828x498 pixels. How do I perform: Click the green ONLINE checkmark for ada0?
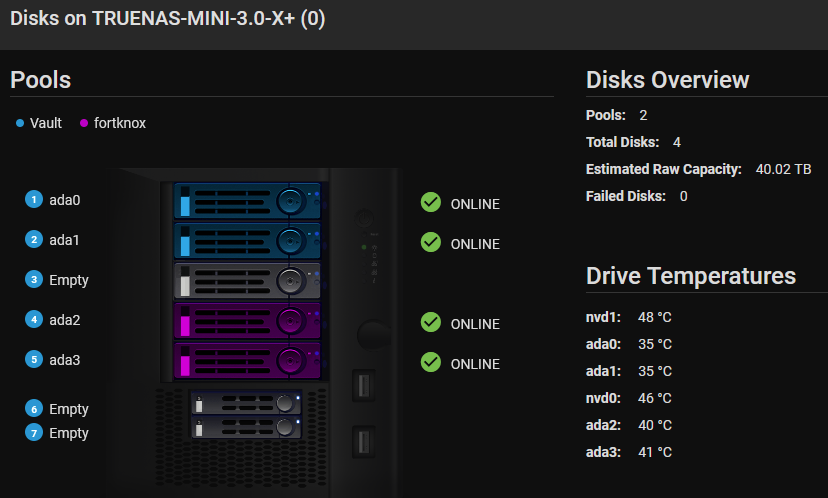pos(431,203)
